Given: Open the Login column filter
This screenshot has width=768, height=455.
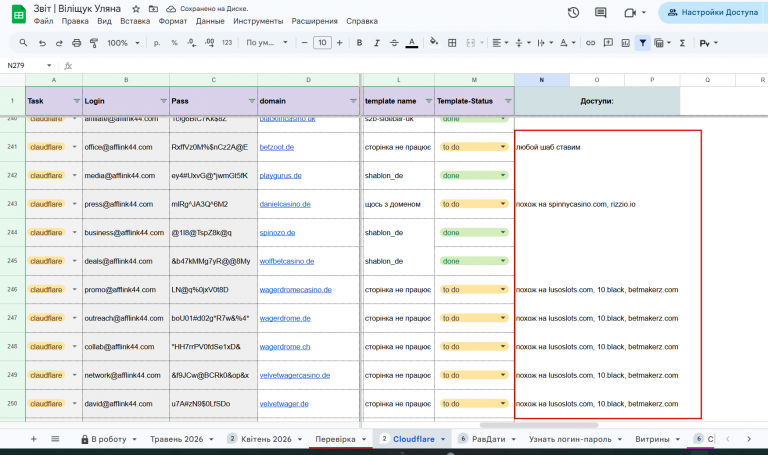Looking at the screenshot, I should coord(164,101).
